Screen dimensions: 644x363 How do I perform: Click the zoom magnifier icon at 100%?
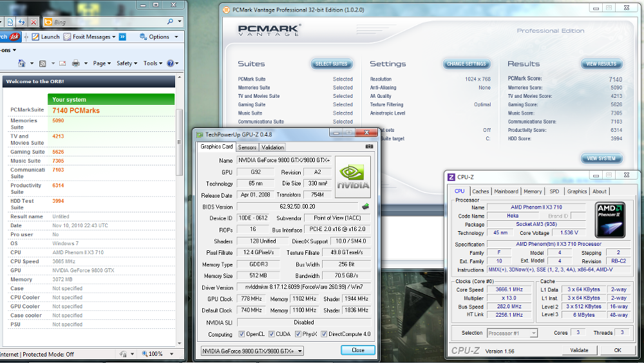(144, 354)
